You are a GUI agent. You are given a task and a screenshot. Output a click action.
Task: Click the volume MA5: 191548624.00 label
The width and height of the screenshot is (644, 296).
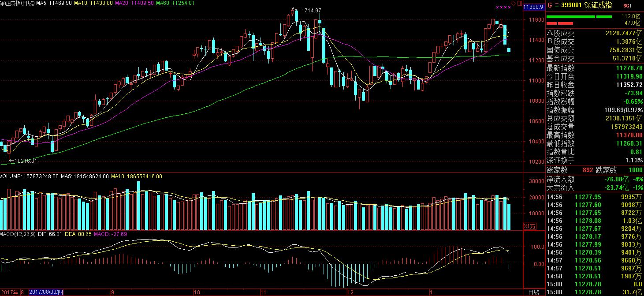(x=85, y=176)
